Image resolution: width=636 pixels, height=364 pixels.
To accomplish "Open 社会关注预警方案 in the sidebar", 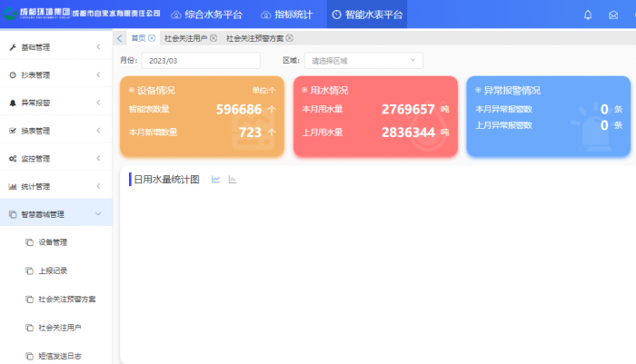I will (x=67, y=300).
